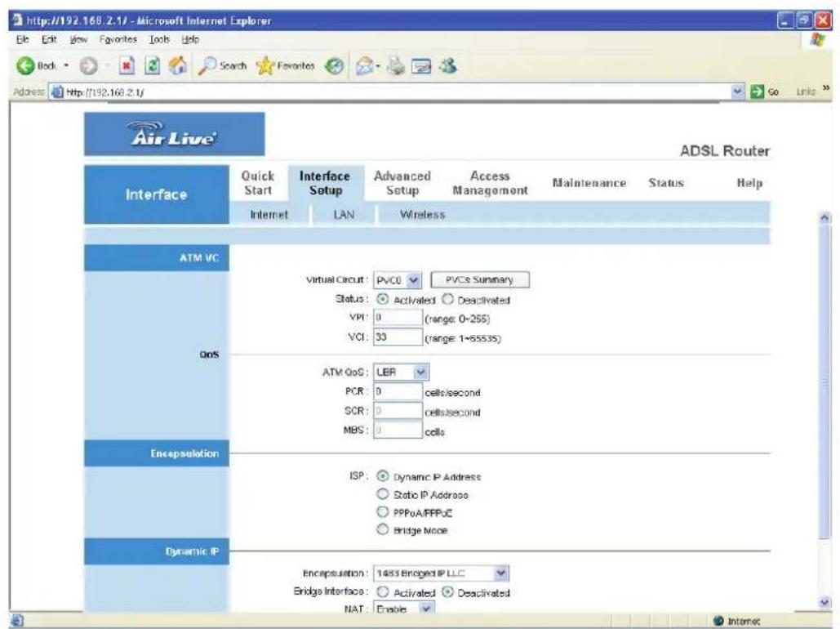Open Access Management tab
The height and width of the screenshot is (629, 840).
[490, 183]
